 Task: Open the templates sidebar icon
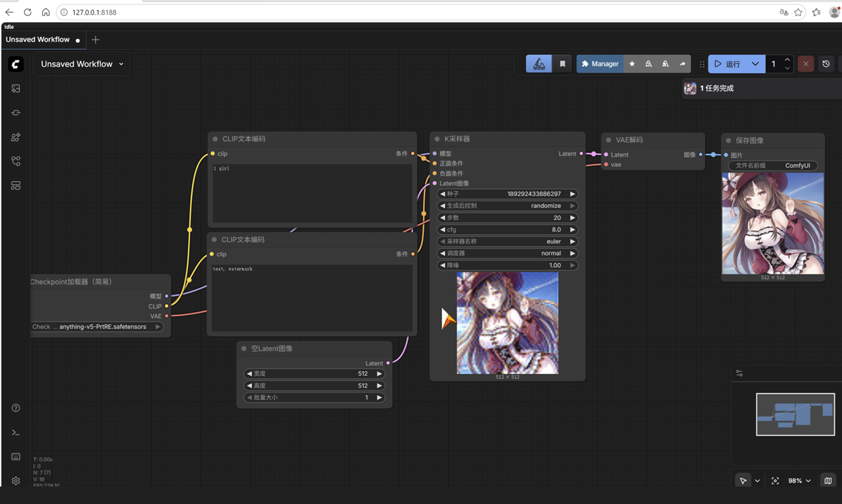(x=15, y=185)
